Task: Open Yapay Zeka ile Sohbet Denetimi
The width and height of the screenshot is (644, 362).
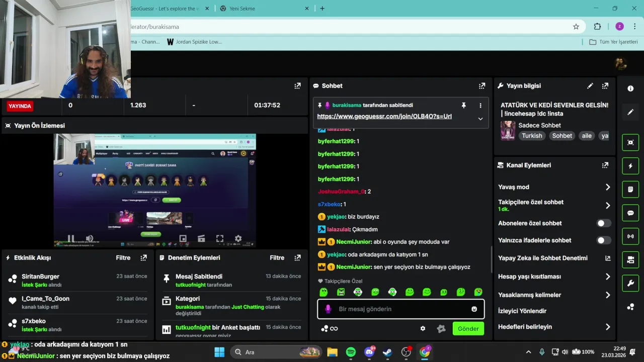Action: [x=554, y=258]
